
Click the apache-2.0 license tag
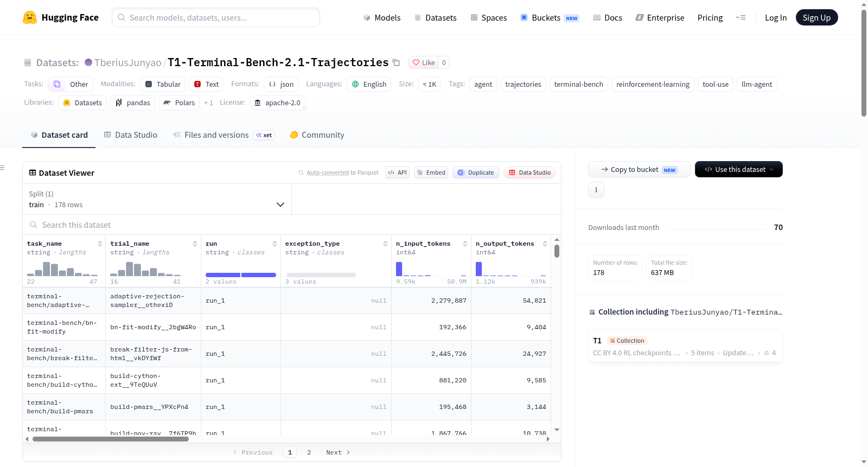[x=278, y=103]
